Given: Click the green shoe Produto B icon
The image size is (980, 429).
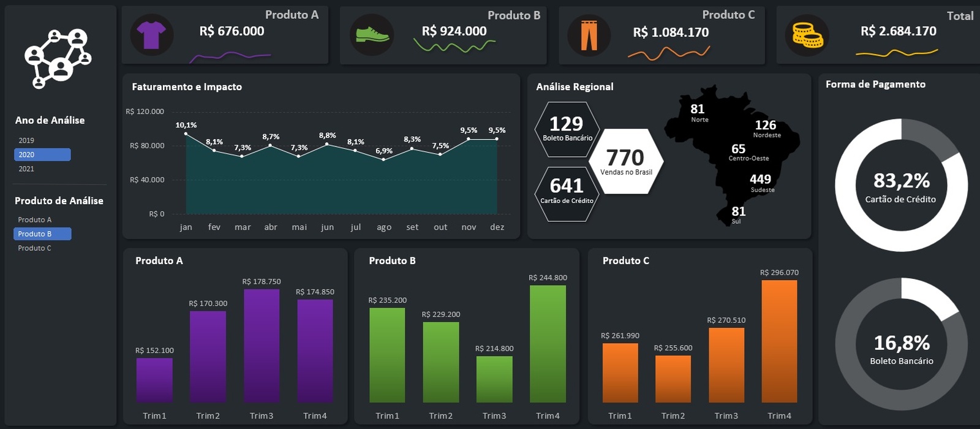Looking at the screenshot, I should [x=372, y=35].
